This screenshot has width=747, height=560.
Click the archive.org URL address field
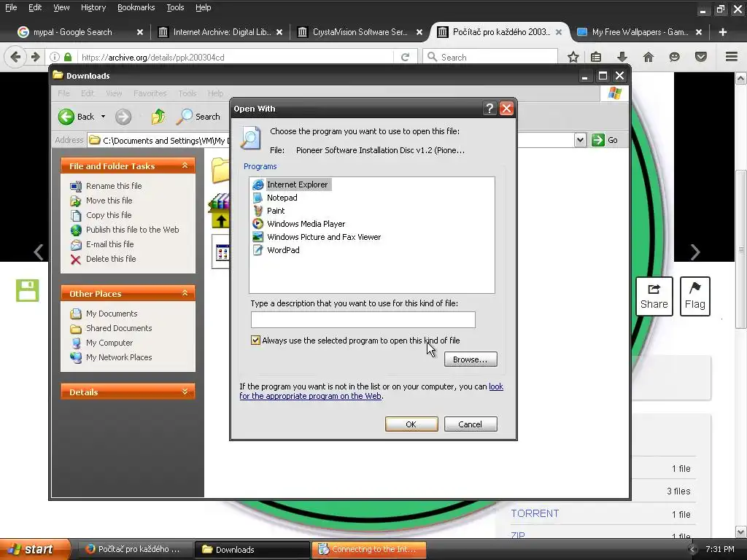237,57
